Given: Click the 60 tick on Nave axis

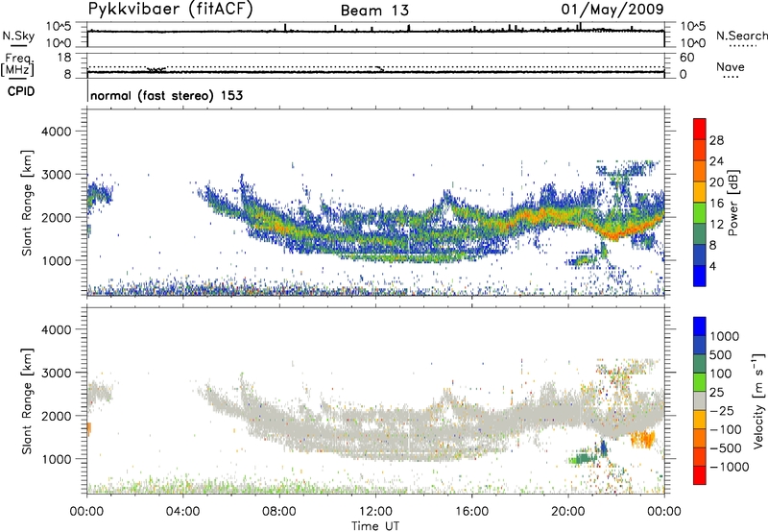Looking at the screenshot, I should click(x=686, y=58).
